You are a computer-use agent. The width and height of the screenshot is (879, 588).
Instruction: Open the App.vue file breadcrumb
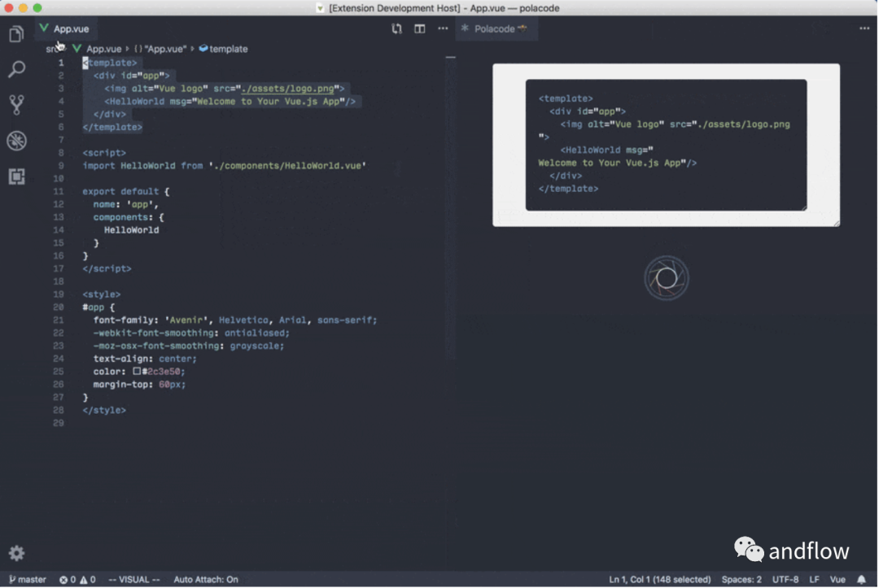103,49
